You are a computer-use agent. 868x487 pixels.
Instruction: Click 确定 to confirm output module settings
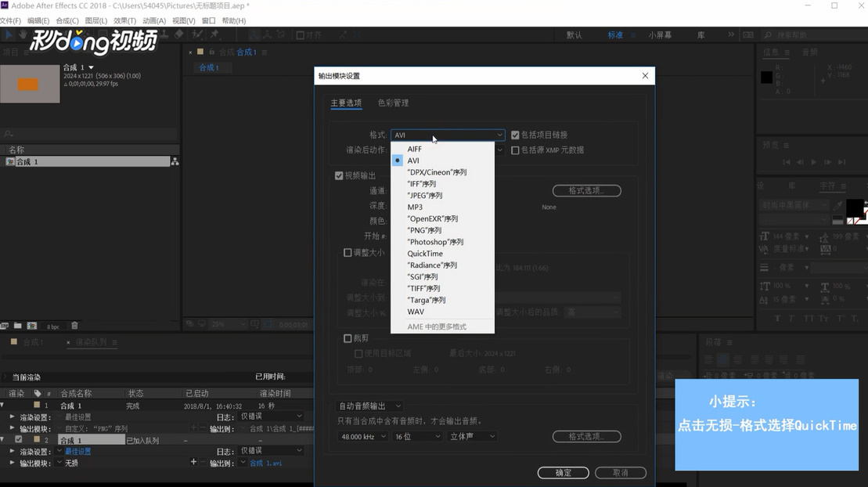(x=563, y=473)
